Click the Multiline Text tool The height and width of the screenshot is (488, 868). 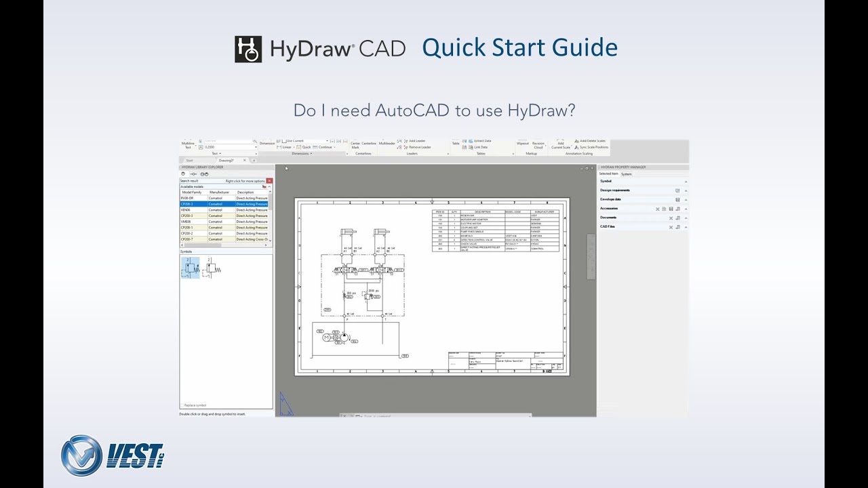coord(188,144)
